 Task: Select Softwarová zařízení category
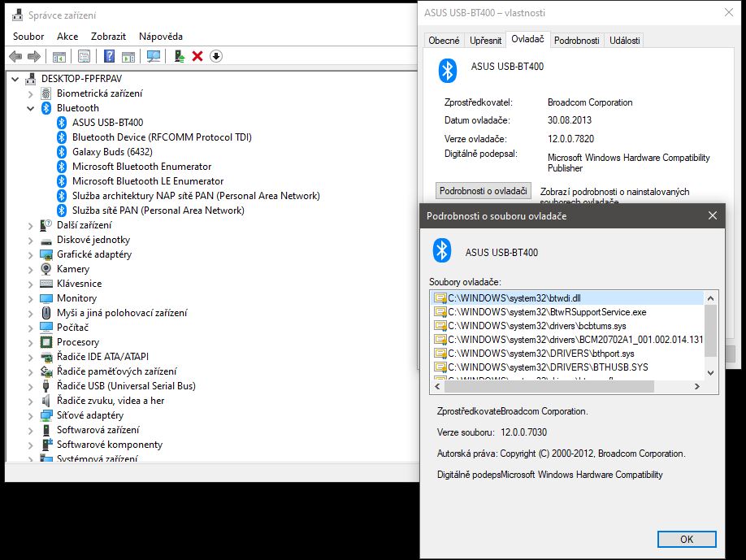tap(98, 430)
